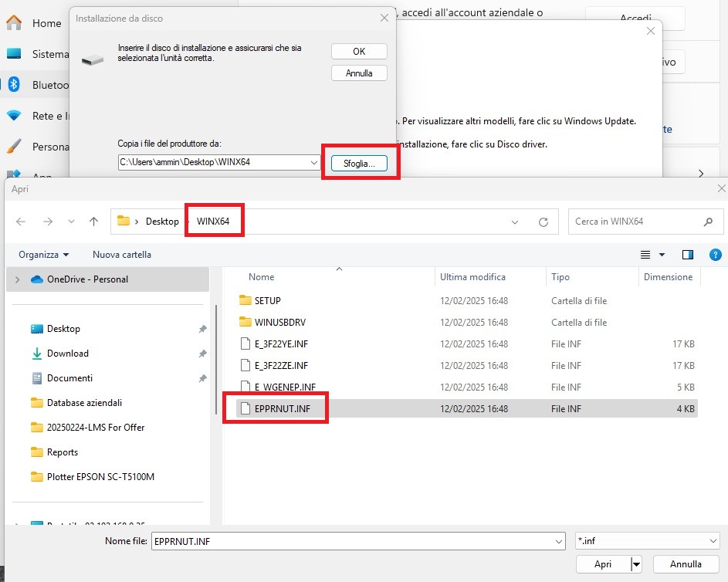Open the Plotter EPSON SC-T5100M folder

click(x=100, y=477)
